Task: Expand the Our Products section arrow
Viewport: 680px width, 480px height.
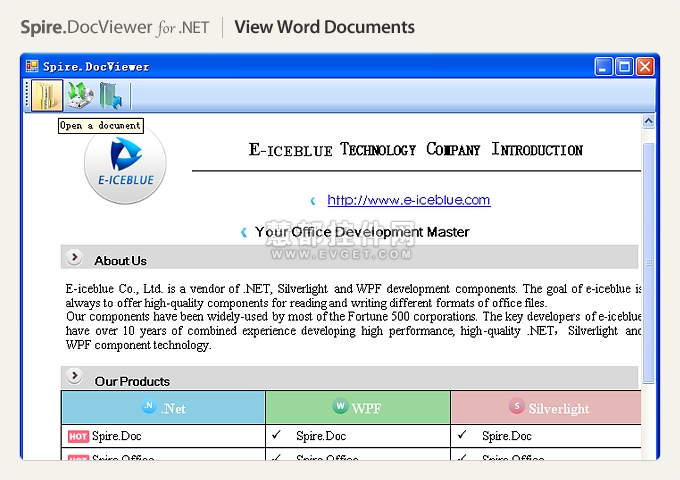Action: pyautogui.click(x=75, y=376)
